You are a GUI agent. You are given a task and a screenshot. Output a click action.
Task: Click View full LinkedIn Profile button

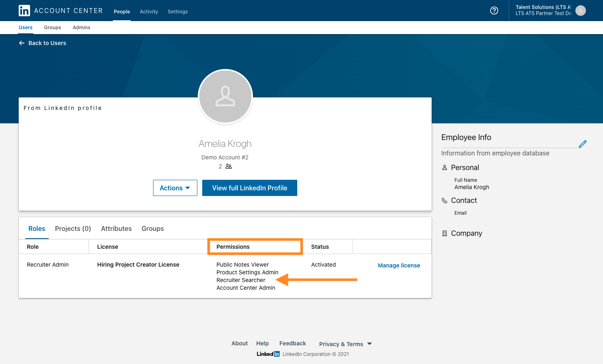coord(250,188)
